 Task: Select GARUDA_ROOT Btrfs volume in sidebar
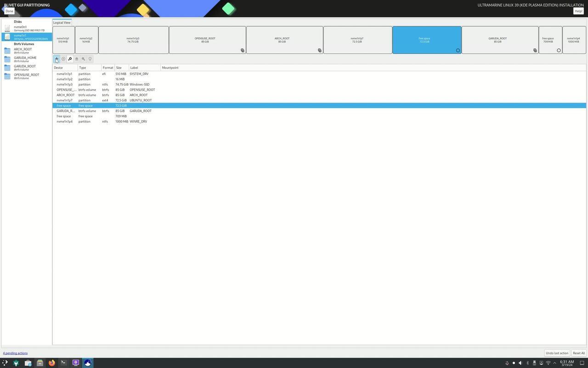(x=27, y=68)
